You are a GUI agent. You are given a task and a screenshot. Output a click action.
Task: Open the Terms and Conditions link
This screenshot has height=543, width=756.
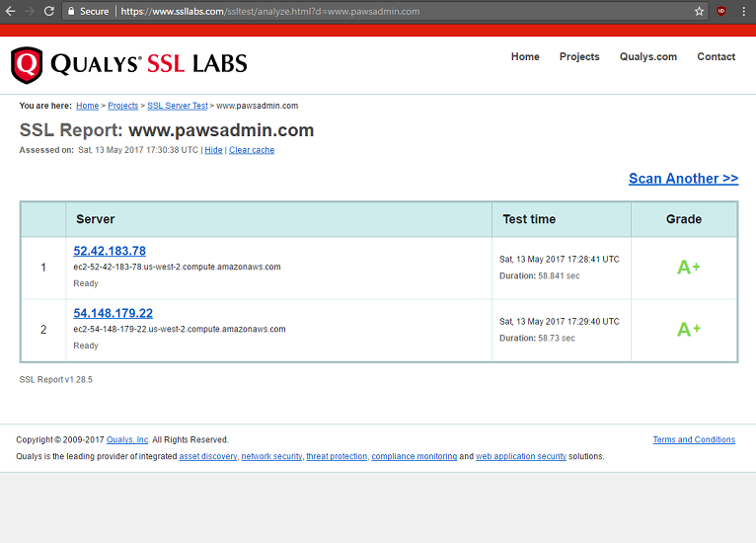[x=694, y=439]
